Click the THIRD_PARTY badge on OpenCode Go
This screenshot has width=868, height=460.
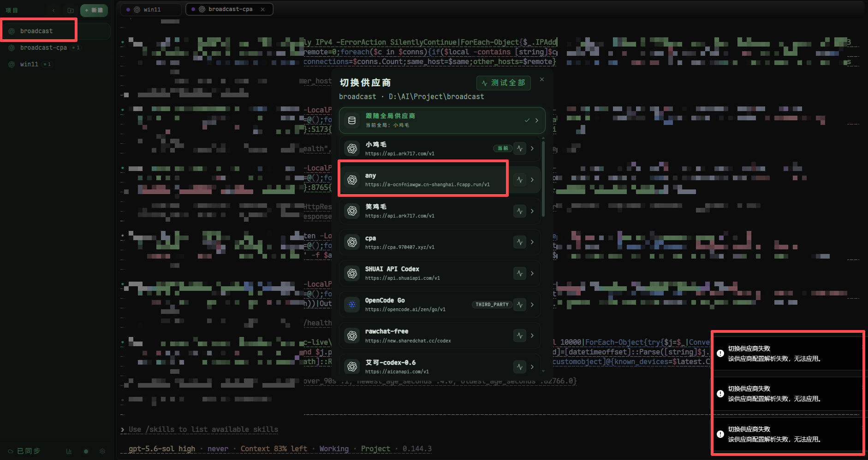[492, 304]
